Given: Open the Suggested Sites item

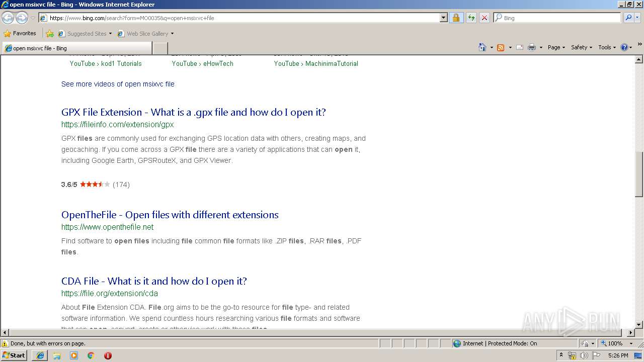Looking at the screenshot, I should click(85, 34).
